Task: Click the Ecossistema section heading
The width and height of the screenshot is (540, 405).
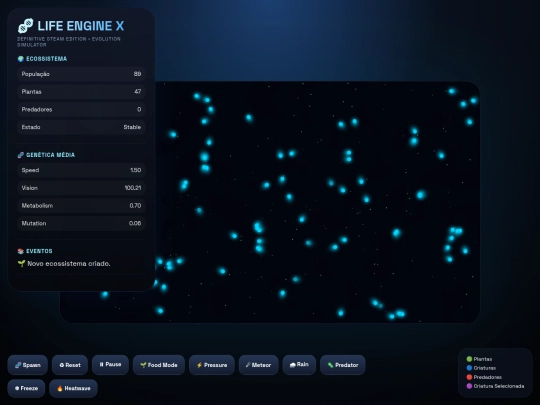Action: pyautogui.click(x=46, y=59)
